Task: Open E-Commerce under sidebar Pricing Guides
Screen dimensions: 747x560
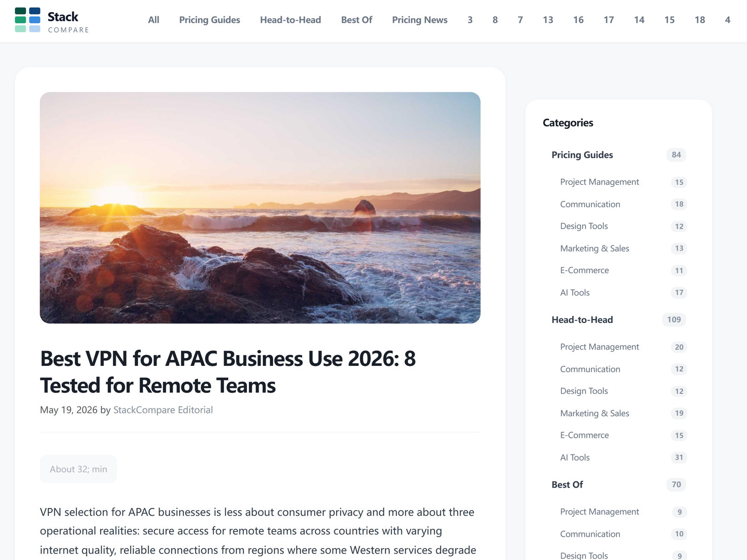Action: [585, 271]
